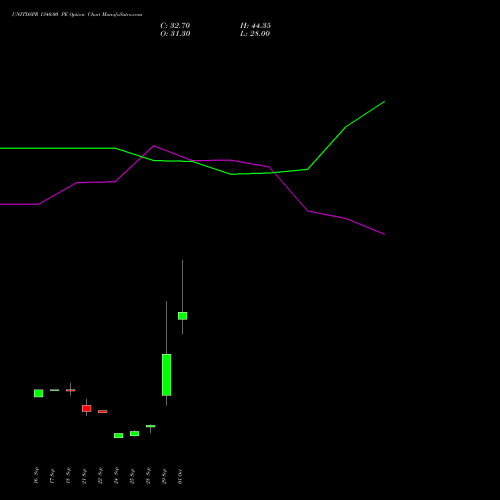Click the 18 Sep doji candlestick
This screenshot has width=500, height=500.
coord(71,390)
